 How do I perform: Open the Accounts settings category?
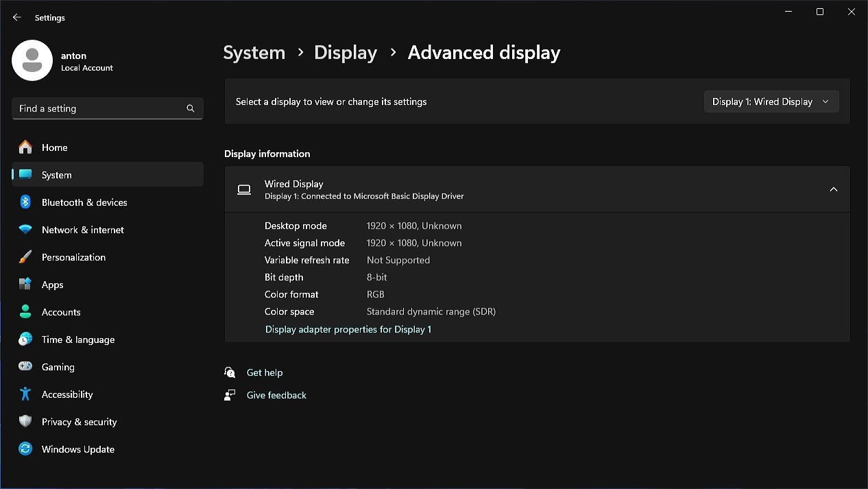tap(61, 312)
